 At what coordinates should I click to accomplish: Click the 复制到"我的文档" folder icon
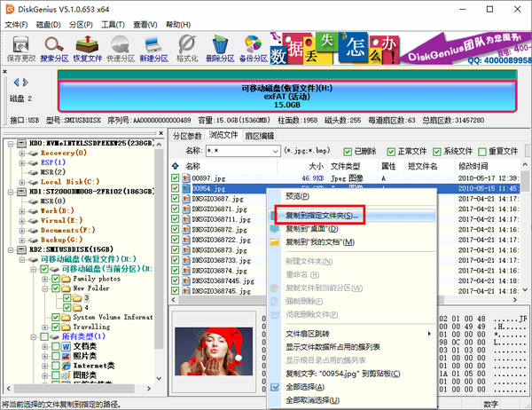(274, 242)
